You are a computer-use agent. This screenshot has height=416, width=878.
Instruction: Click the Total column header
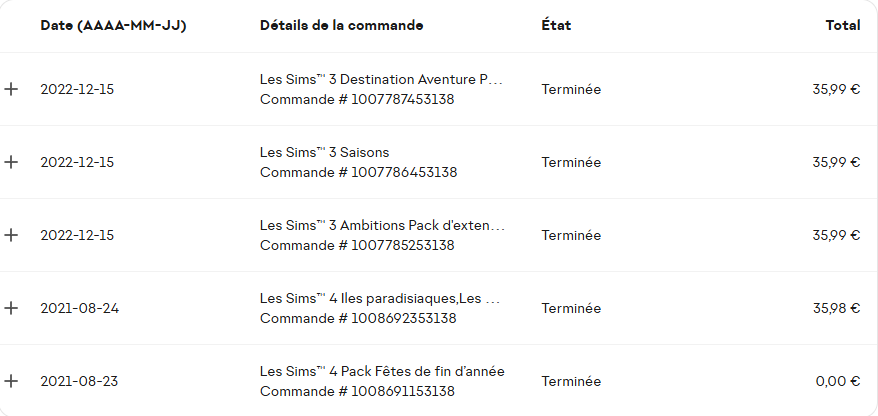click(843, 25)
